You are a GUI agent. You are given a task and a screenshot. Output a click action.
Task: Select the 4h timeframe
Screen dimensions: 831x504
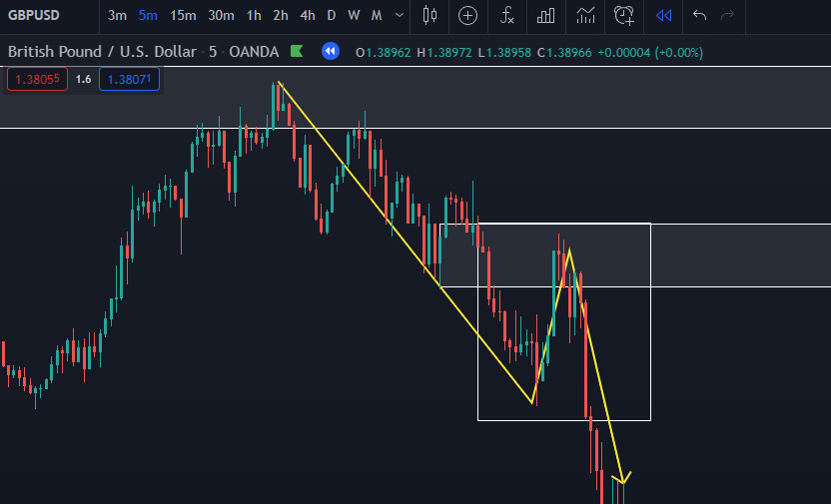click(x=308, y=15)
